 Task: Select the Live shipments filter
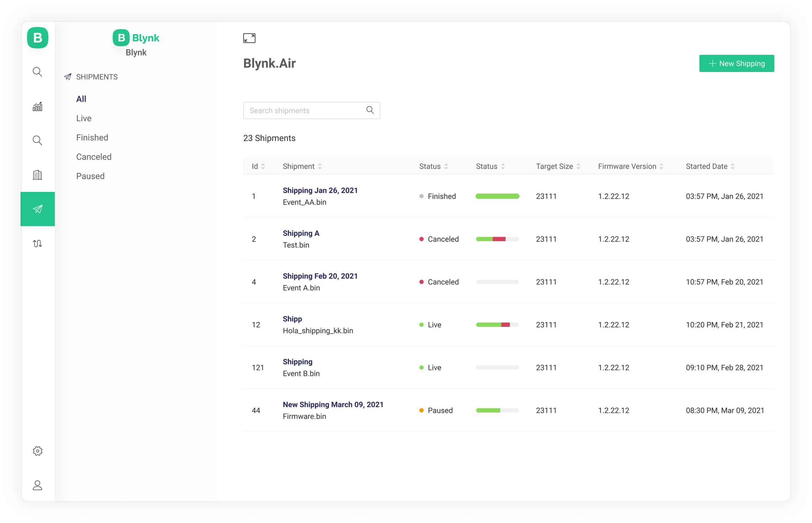pyautogui.click(x=84, y=118)
